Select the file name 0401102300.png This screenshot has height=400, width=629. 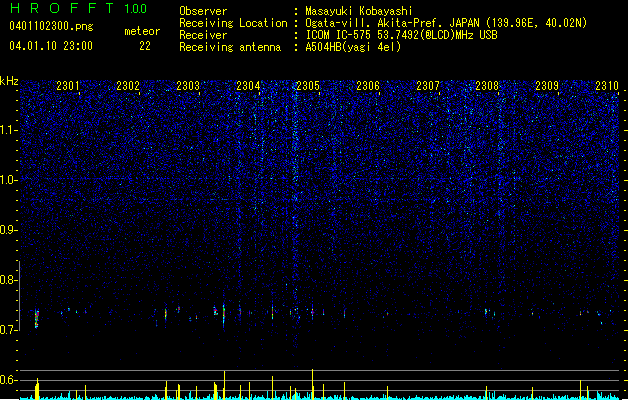[x=51, y=26]
